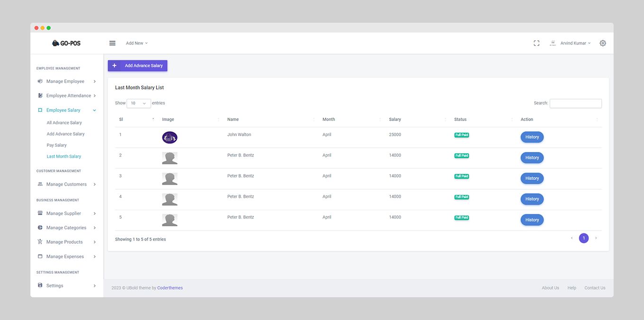Open Add Advance Salary submenu item
This screenshot has height=320, width=644.
pyautogui.click(x=66, y=134)
